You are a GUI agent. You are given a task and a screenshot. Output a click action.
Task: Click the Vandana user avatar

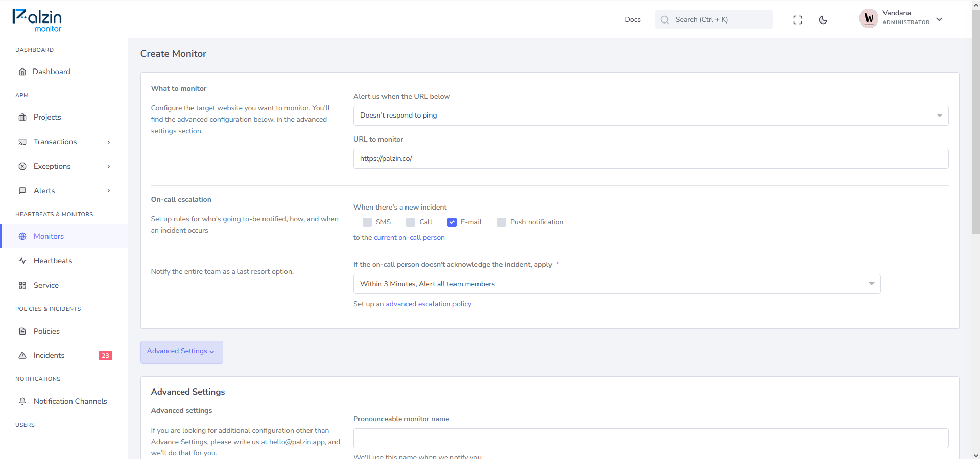coord(869,18)
